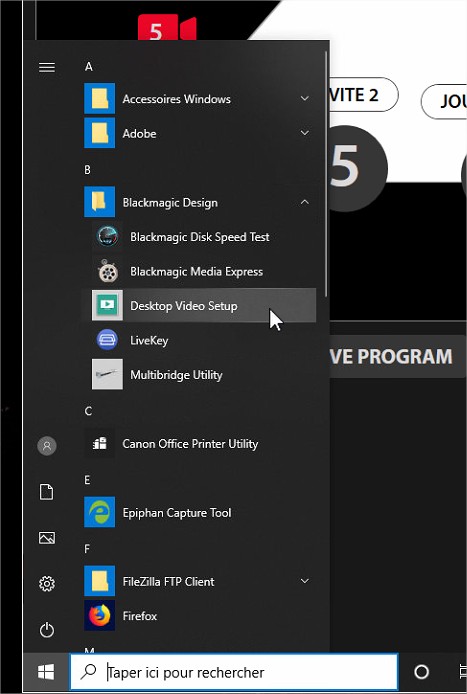Click the Power icon in Start sidebar
The image size is (467, 694).
pos(47,630)
